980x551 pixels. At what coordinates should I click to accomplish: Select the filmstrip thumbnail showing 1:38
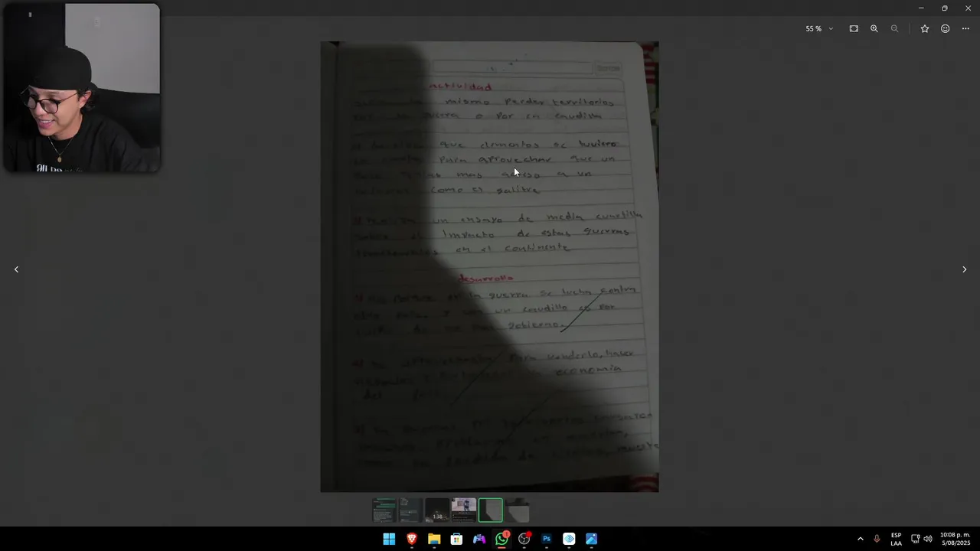coord(437,510)
